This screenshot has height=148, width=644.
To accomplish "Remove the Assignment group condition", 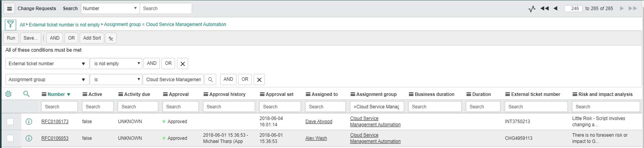I will click(259, 80).
